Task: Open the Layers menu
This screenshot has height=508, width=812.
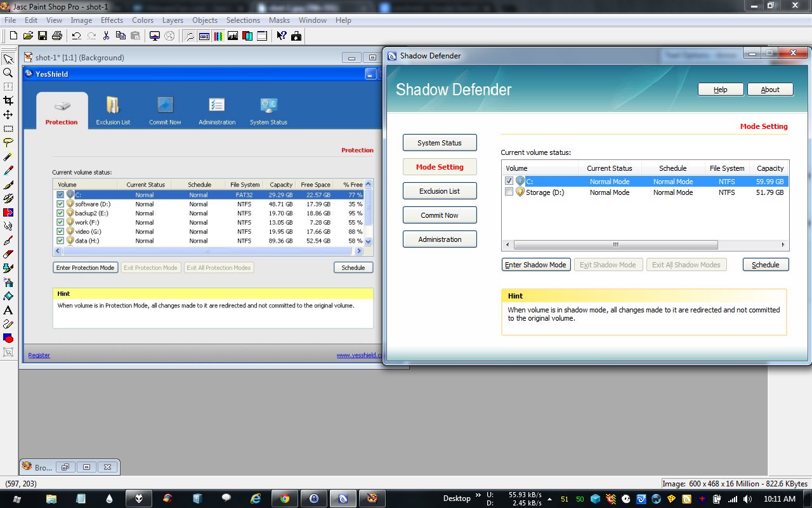Action: point(173,20)
